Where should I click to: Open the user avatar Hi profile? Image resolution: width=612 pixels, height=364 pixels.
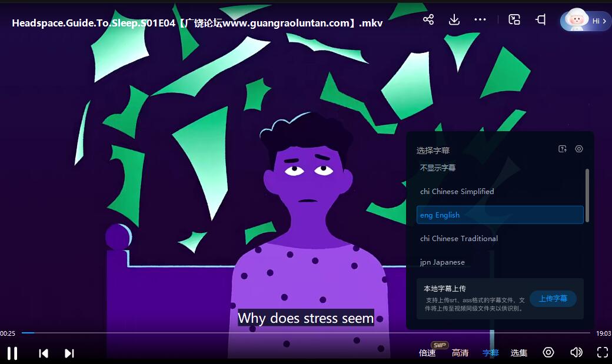(x=585, y=20)
